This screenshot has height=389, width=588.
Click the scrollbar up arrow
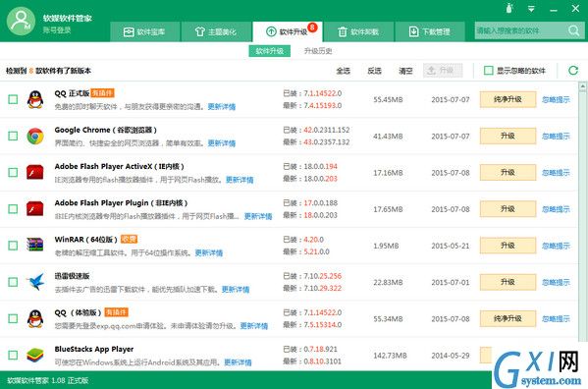[582, 86]
